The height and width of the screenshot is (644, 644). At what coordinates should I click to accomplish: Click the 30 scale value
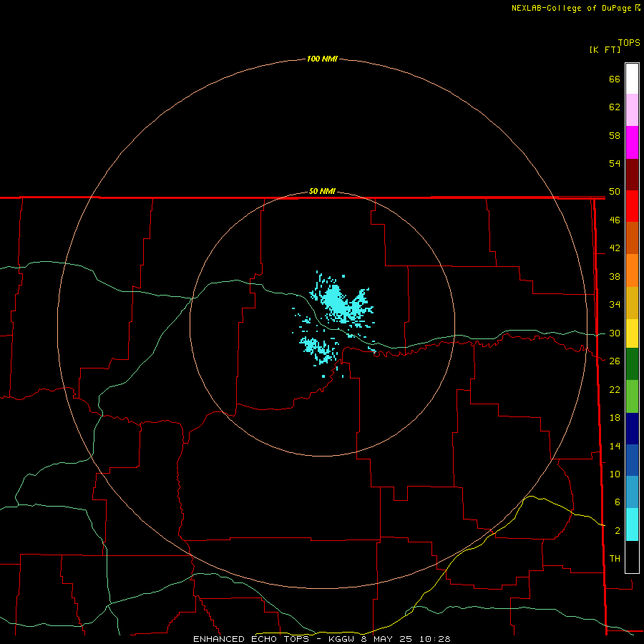[615, 333]
